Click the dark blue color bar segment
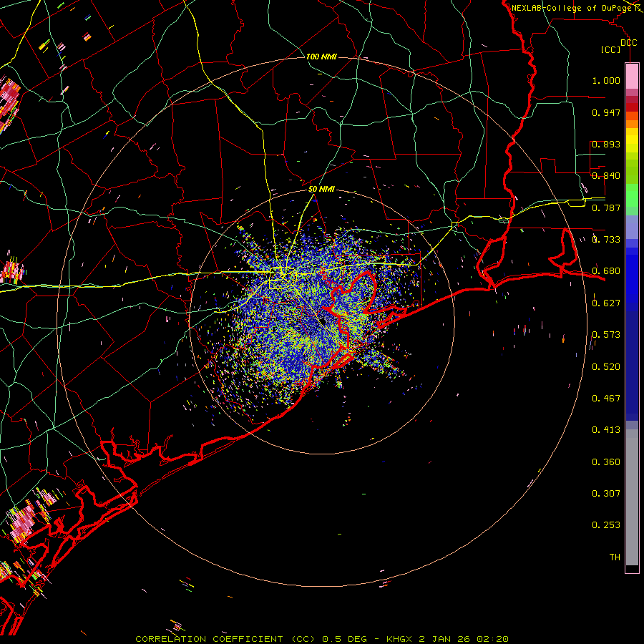The image size is (644, 644). click(632, 366)
